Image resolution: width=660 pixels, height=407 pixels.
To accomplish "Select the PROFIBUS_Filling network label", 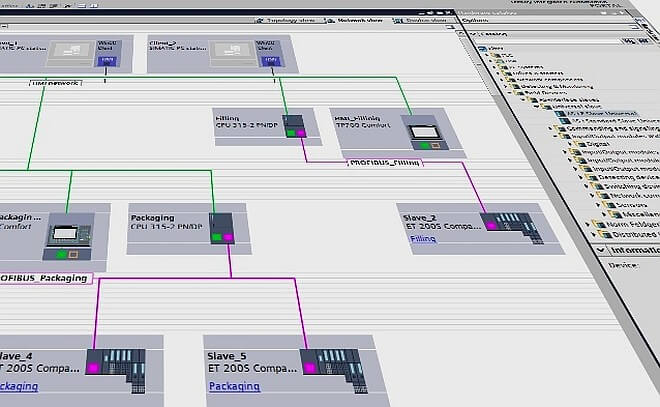I will pyautogui.click(x=385, y=162).
